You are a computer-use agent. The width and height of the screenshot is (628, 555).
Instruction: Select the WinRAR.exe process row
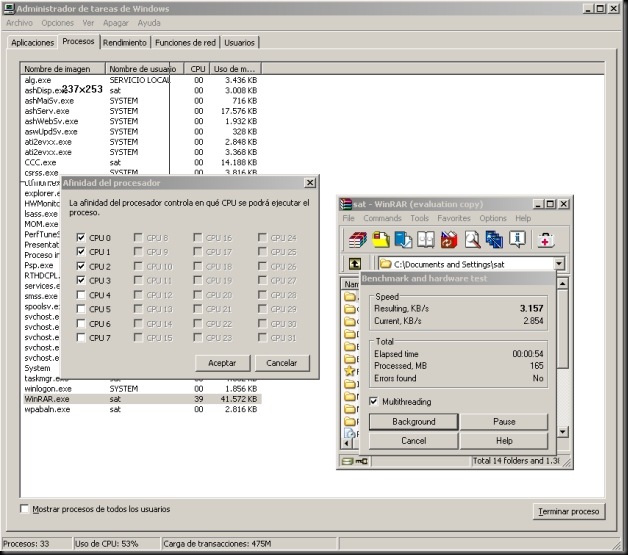tap(142, 399)
